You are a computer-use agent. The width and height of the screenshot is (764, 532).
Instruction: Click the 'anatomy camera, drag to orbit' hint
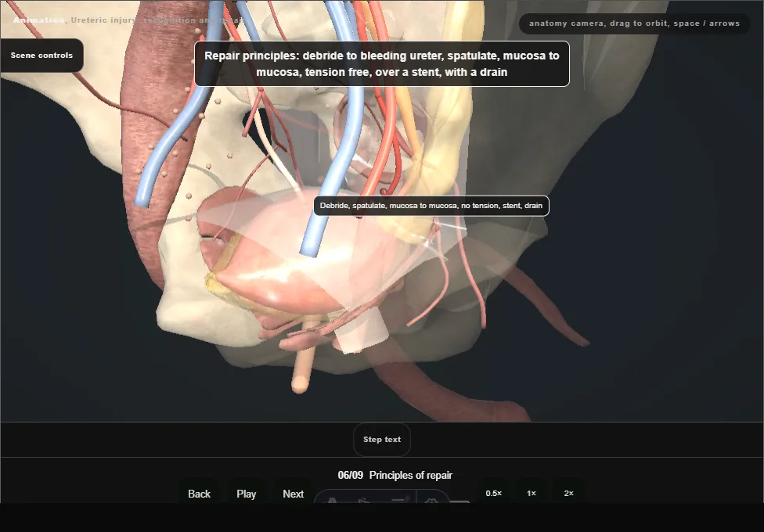point(634,23)
